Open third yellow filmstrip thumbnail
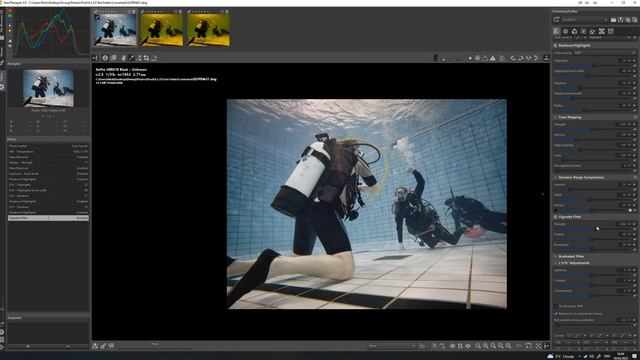The image size is (640, 360). click(x=208, y=29)
